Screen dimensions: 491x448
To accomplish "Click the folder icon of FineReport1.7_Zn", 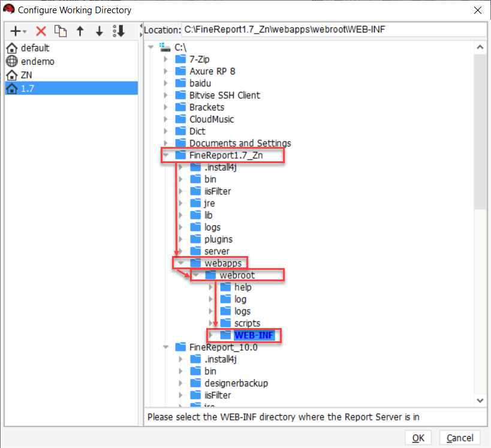I will click(x=180, y=155).
